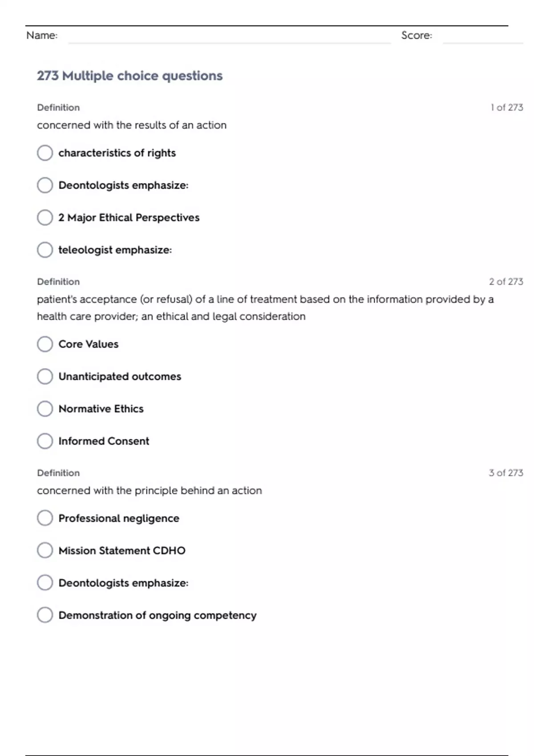534x756 pixels.
Task: Select 'Mission Statement CDHO' radio button
Action: tap(45, 551)
